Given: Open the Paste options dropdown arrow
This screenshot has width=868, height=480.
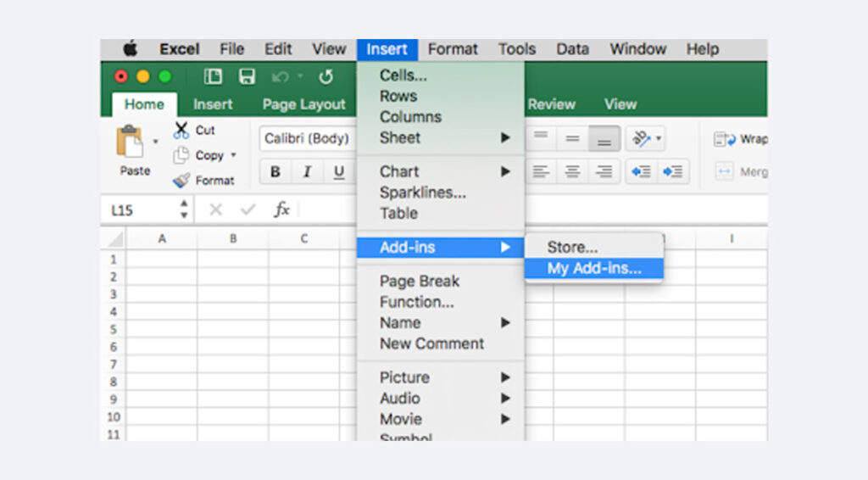Looking at the screenshot, I should pyautogui.click(x=156, y=142).
